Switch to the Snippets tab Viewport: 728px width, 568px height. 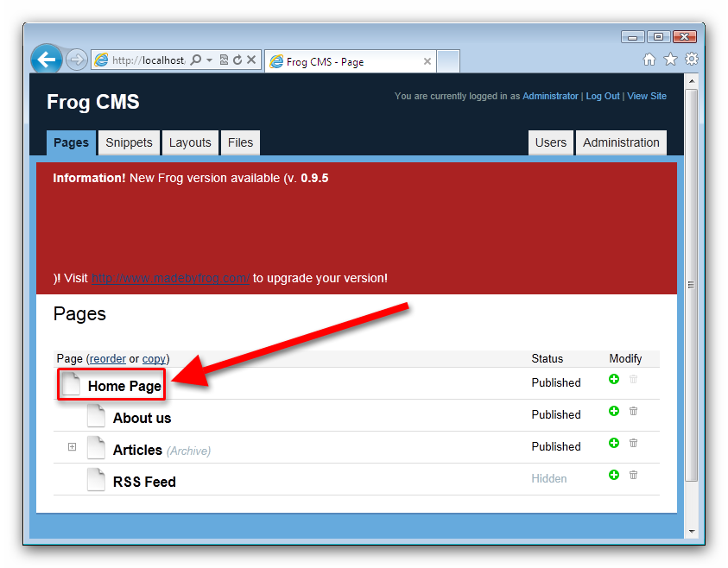click(129, 142)
